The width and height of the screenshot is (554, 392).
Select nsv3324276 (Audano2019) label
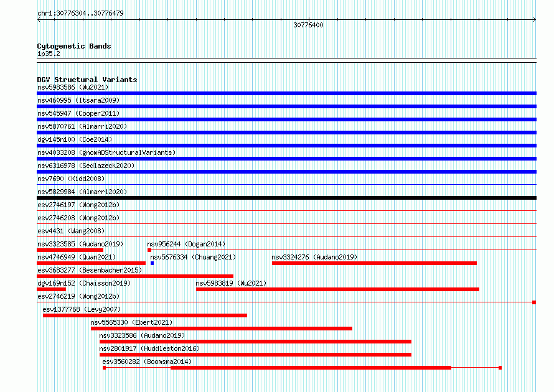coord(314,257)
